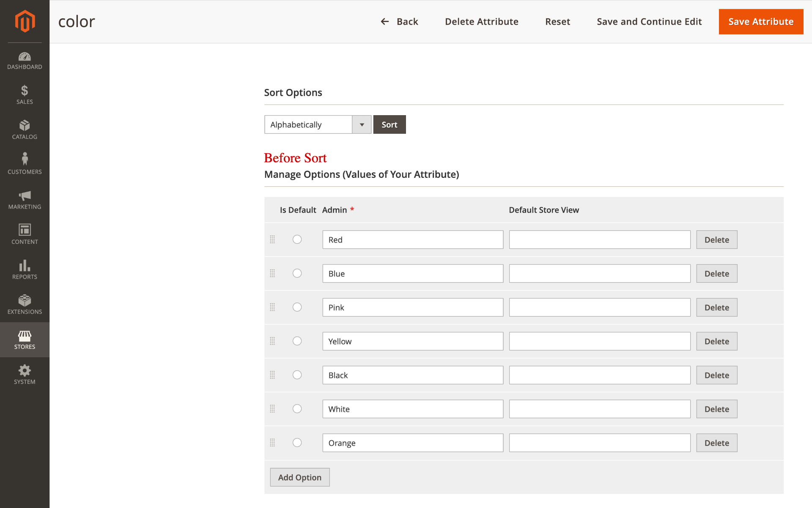This screenshot has height=508, width=812.
Task: Click Default Store View field for Red
Action: 600,240
